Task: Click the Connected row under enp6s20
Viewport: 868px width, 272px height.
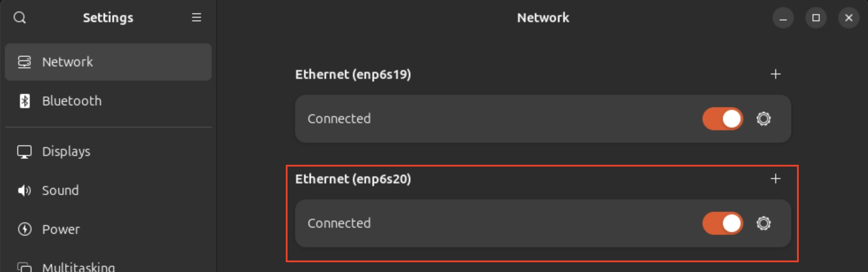Action: (x=488, y=223)
